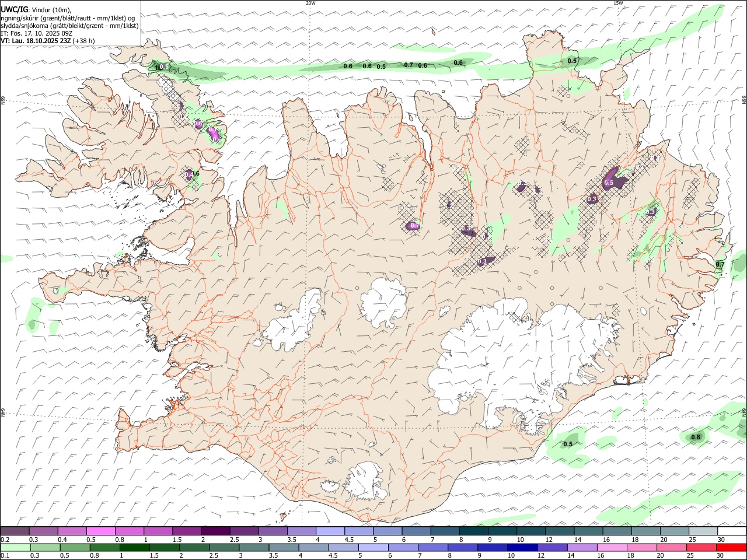747x560 pixels.
Task: Click the 'UWC/IG: Vindur (10m)' title text
Action: (x=36, y=9)
